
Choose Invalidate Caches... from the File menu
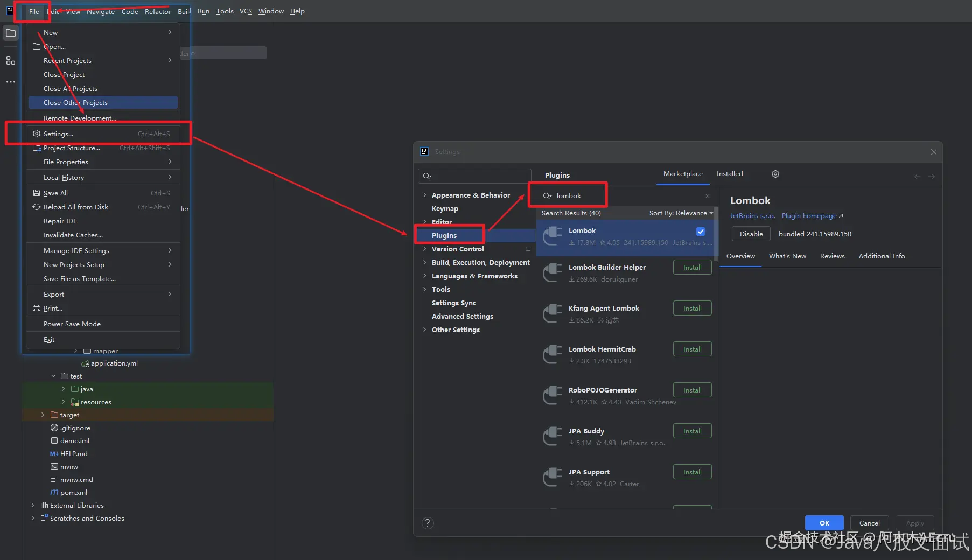pyautogui.click(x=103, y=235)
